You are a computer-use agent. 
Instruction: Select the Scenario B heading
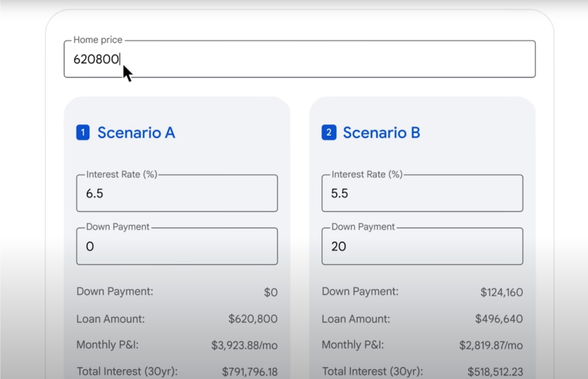381,133
